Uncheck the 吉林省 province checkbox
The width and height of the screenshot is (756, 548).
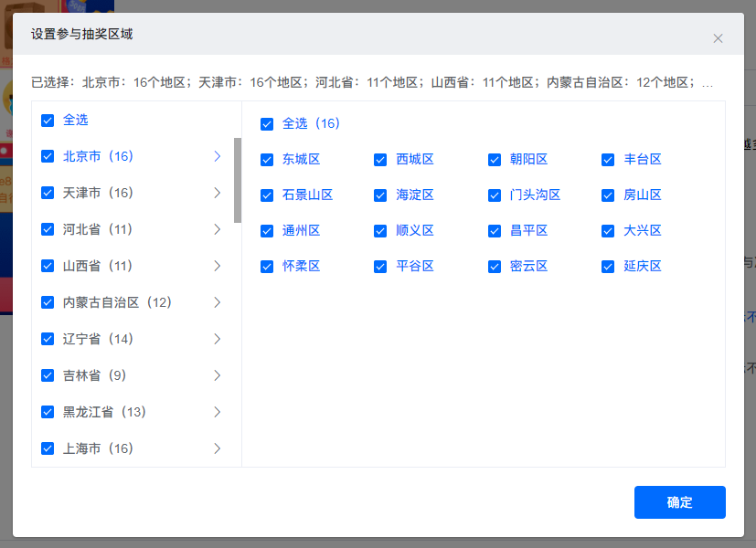click(x=48, y=375)
